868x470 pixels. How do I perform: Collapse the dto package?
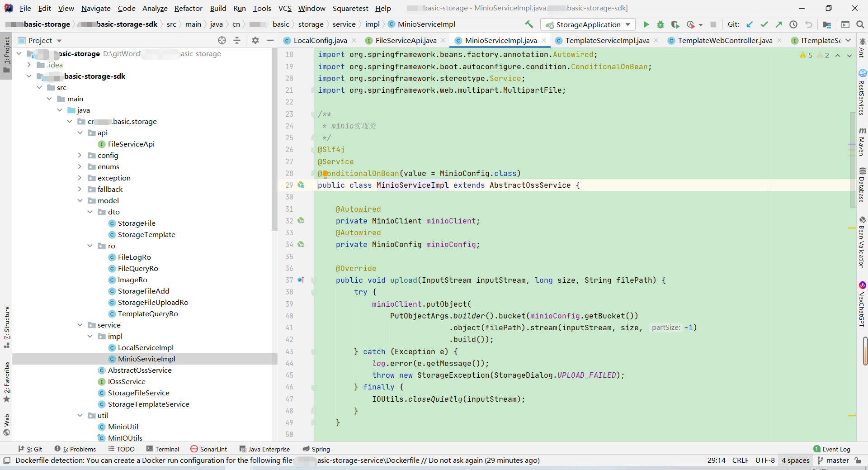[x=90, y=212]
